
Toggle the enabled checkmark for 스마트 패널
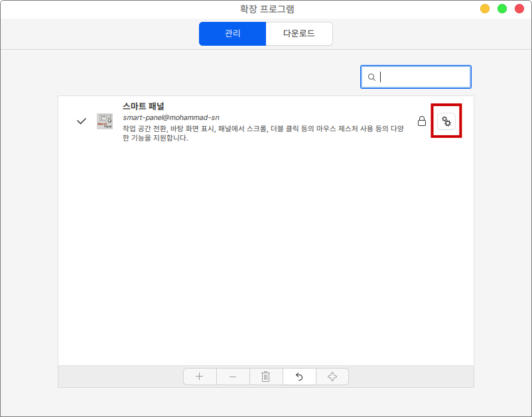82,121
